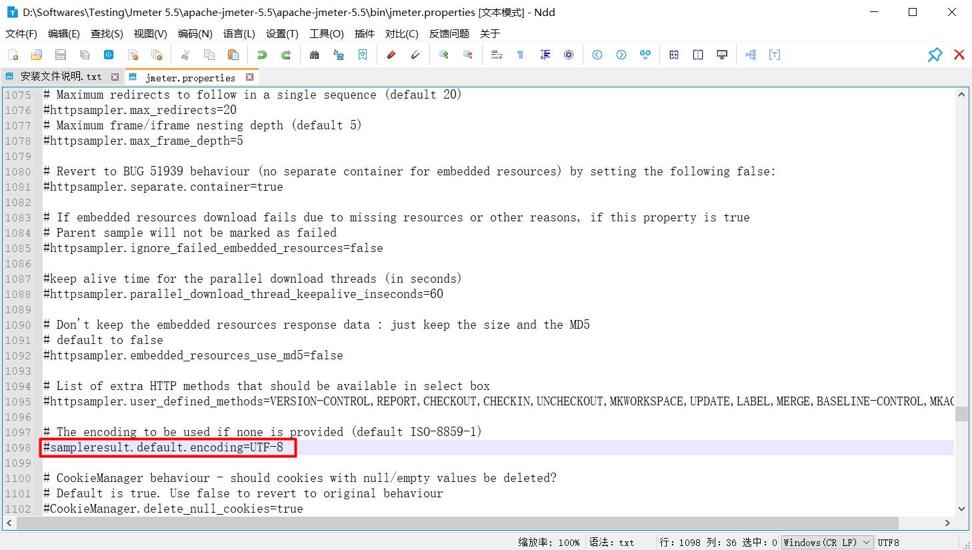Viewport: 972px width, 550px height.
Task: Open the 编辑(E) menu
Action: click(x=64, y=33)
